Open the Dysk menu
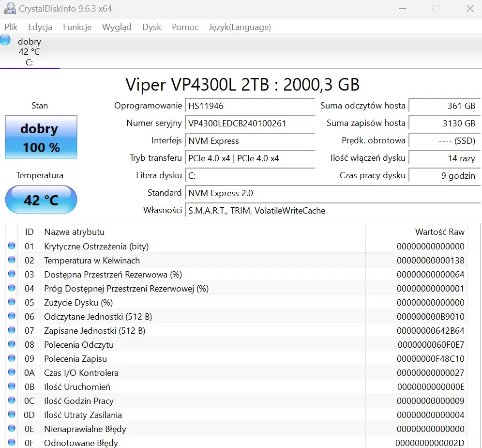This screenshot has width=482, height=448. [x=151, y=27]
